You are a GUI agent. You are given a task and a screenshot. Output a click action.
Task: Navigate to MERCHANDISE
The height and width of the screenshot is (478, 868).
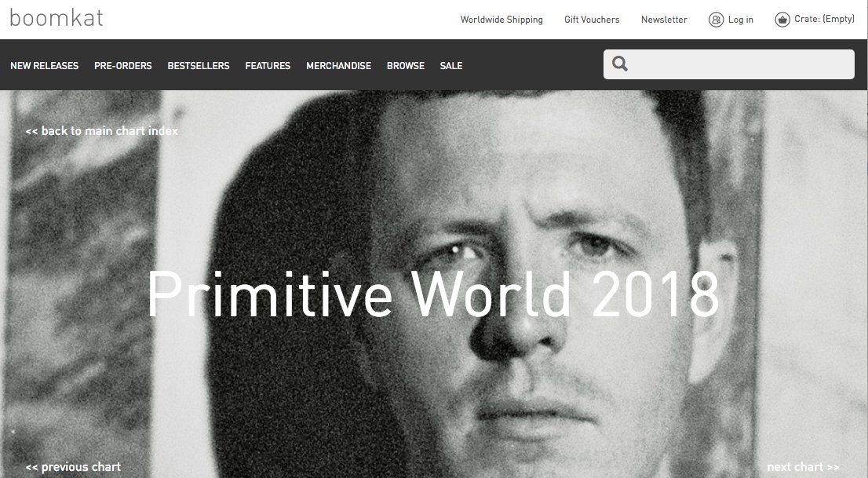coord(338,65)
